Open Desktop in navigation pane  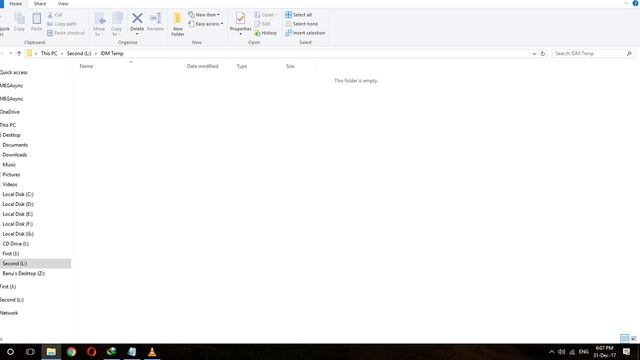pyautogui.click(x=11, y=135)
